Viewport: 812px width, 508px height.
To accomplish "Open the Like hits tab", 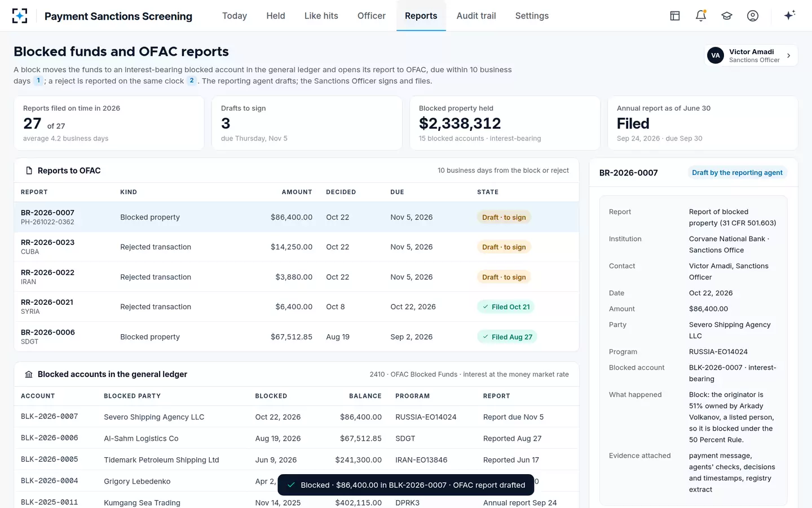I will tap(321, 16).
